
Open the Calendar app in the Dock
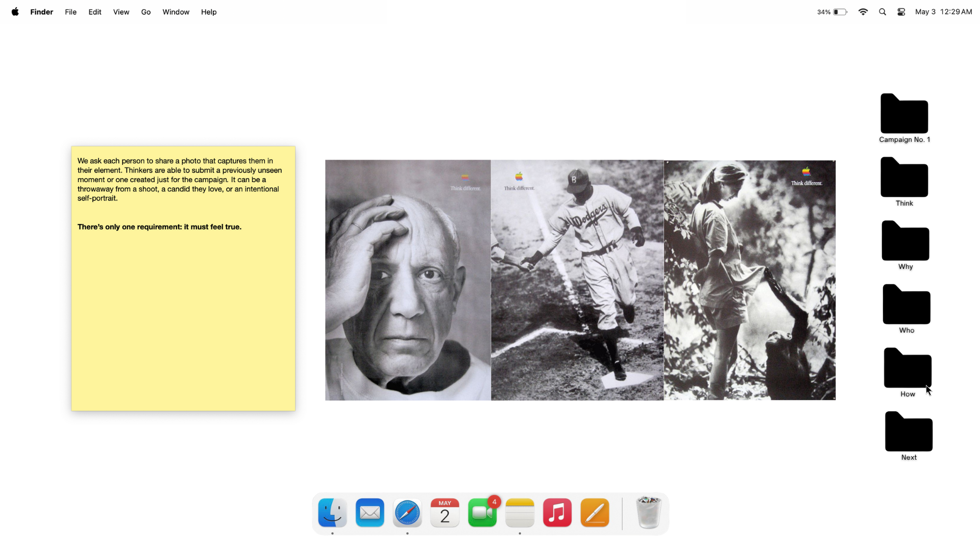[445, 513]
